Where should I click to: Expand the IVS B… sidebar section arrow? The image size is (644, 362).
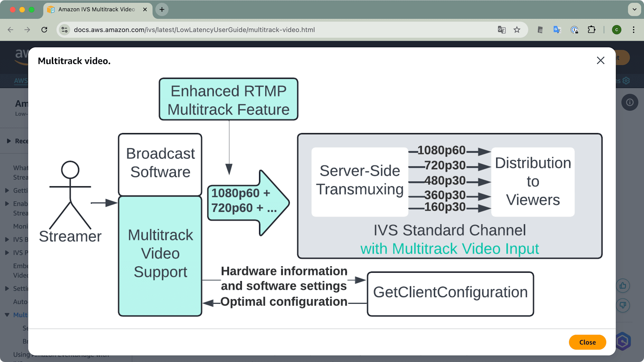[7, 239]
